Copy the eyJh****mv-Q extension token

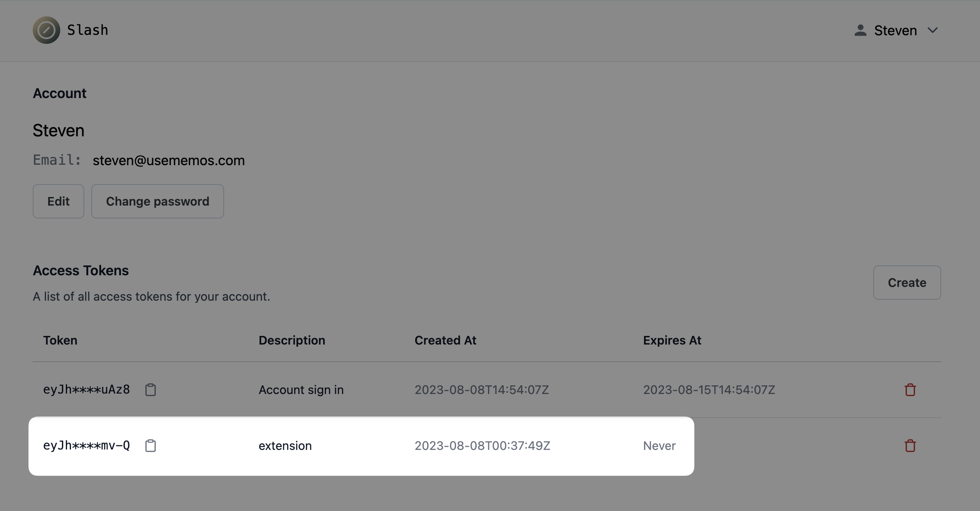pyautogui.click(x=151, y=446)
